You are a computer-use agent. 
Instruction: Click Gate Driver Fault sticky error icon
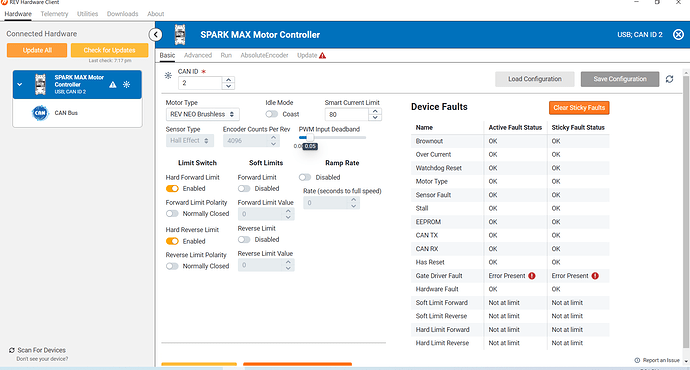click(595, 276)
